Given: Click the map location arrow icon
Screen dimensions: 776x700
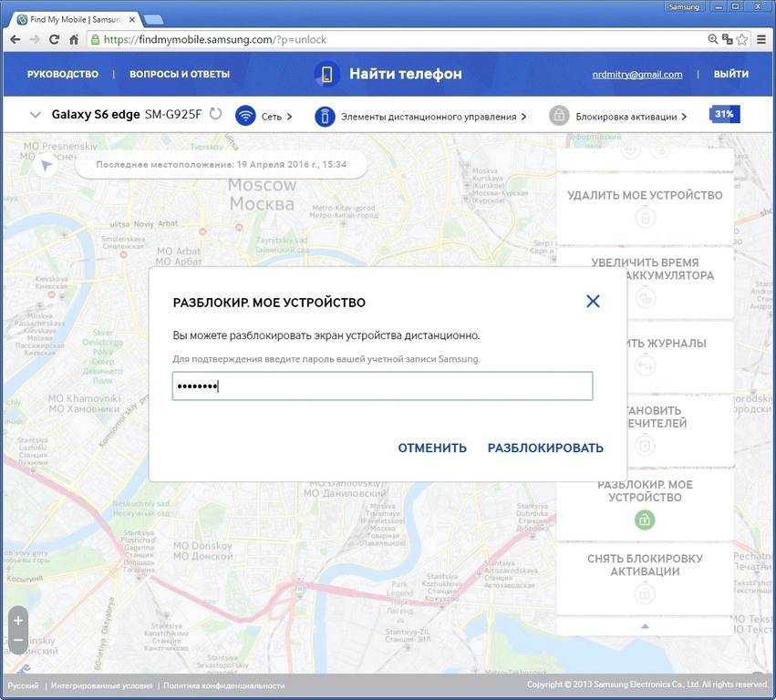Looking at the screenshot, I should pos(45,165).
